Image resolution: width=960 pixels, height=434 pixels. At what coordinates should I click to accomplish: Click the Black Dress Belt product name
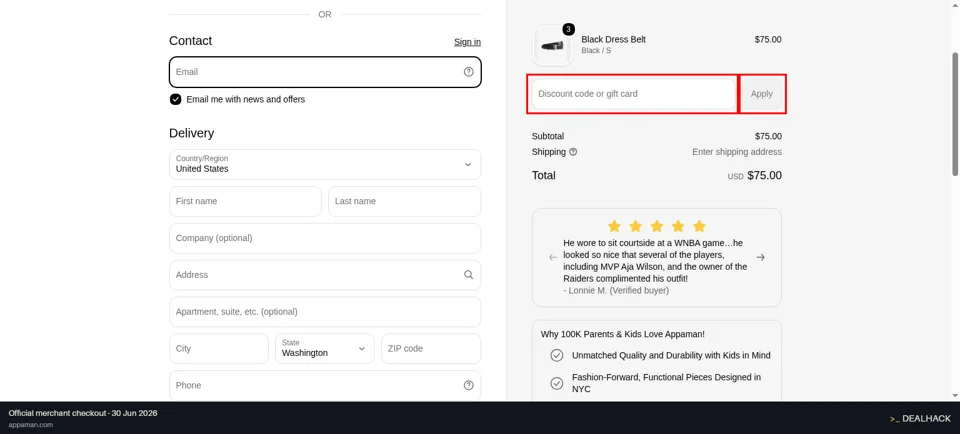click(x=613, y=39)
